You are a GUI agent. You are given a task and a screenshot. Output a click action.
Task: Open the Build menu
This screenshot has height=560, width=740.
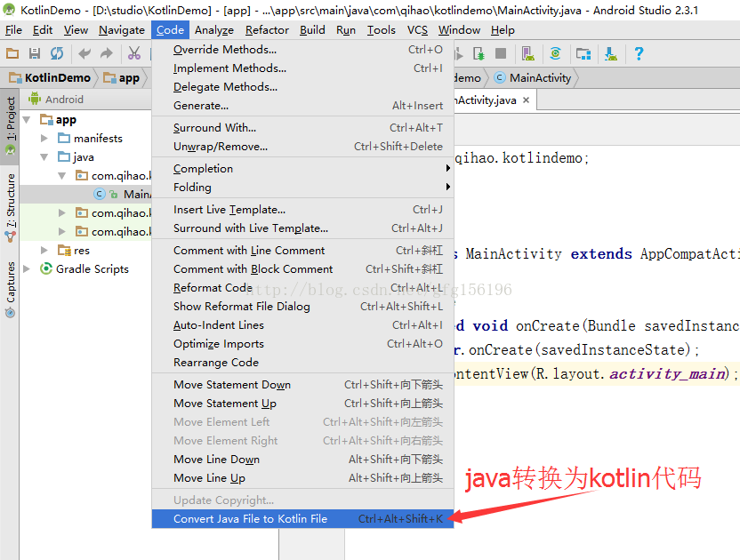tap(312, 30)
